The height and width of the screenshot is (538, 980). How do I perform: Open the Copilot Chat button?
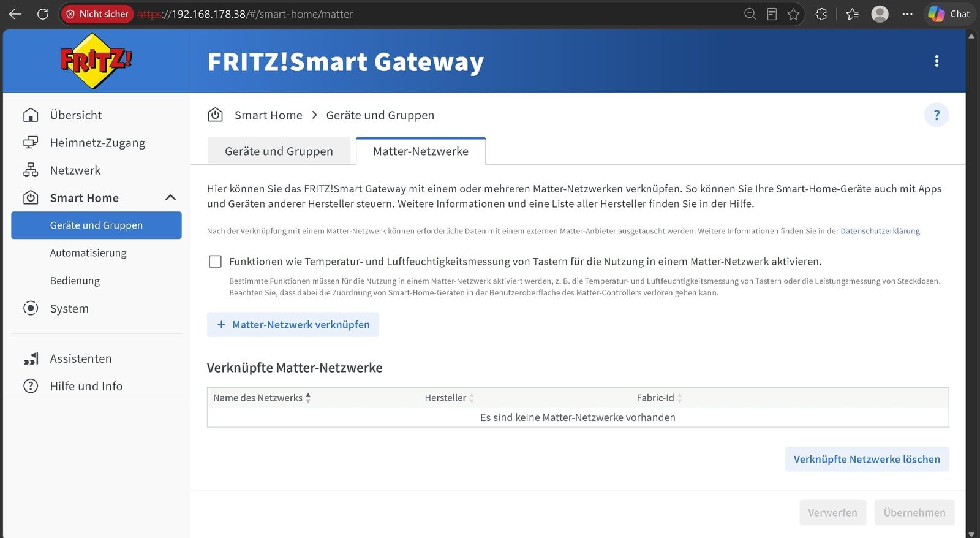(x=949, y=13)
